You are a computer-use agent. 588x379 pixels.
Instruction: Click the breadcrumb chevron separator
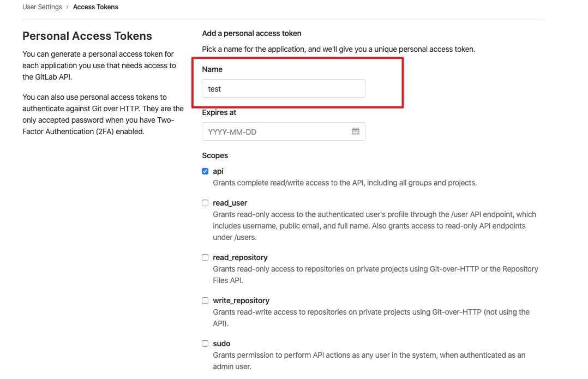(x=67, y=7)
